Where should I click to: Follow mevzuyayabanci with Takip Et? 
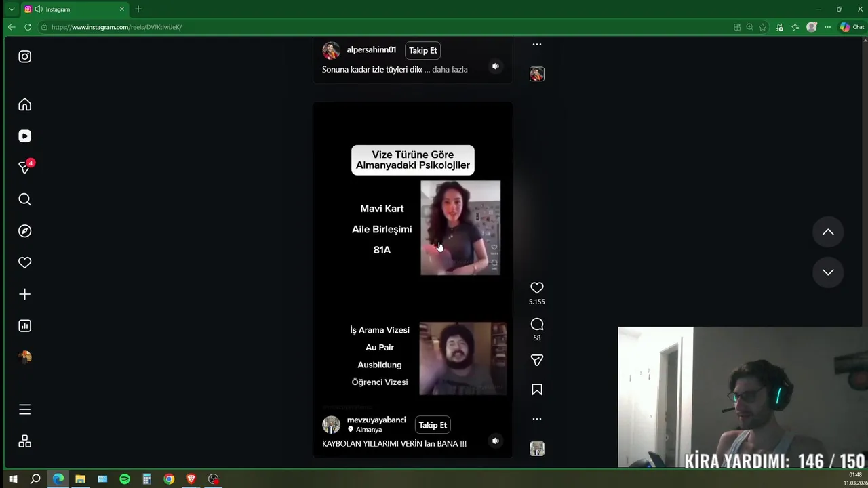(433, 425)
